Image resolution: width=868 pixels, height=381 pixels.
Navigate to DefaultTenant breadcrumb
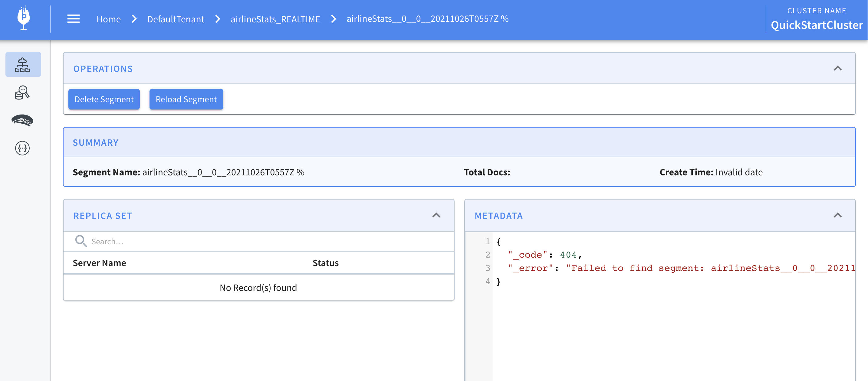click(x=176, y=19)
